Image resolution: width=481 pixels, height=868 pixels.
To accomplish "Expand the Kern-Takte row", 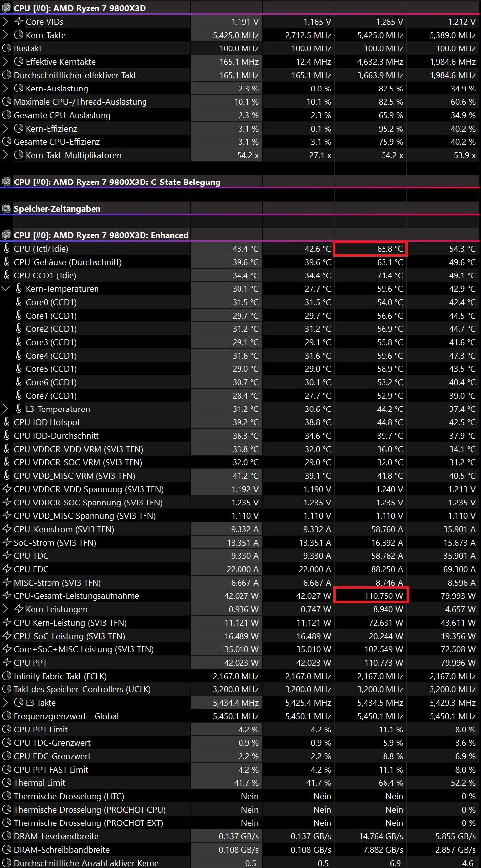I will (5, 35).
